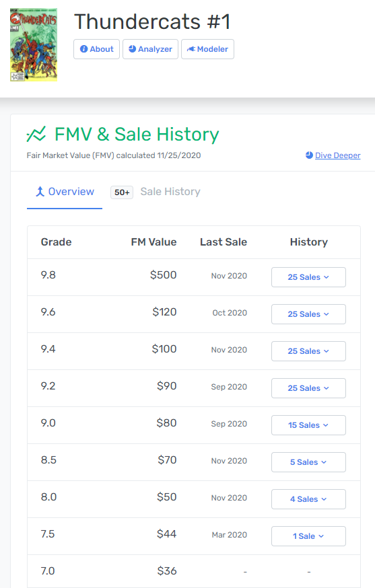
Task: Expand 5 Sales for grade 8.5
Action: point(308,462)
